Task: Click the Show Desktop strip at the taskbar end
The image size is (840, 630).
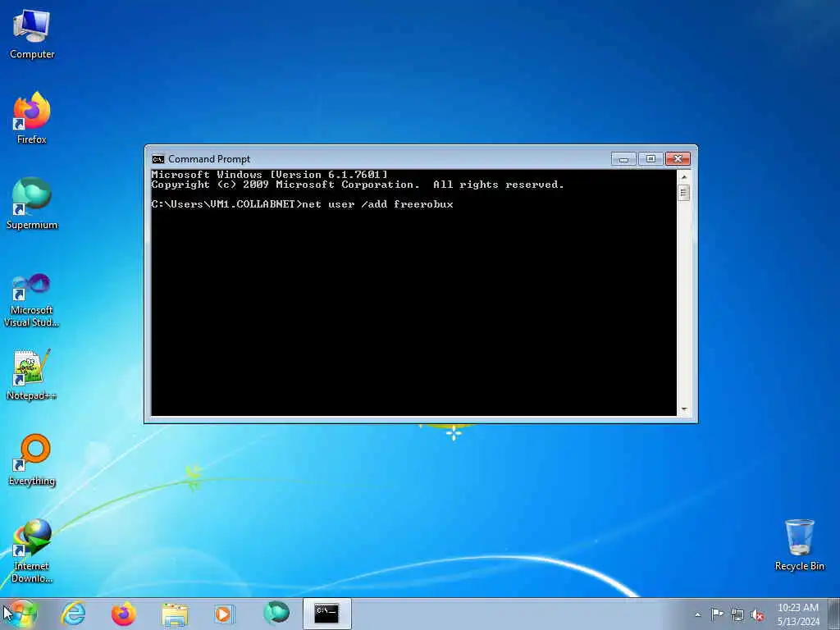Action: pos(834,614)
